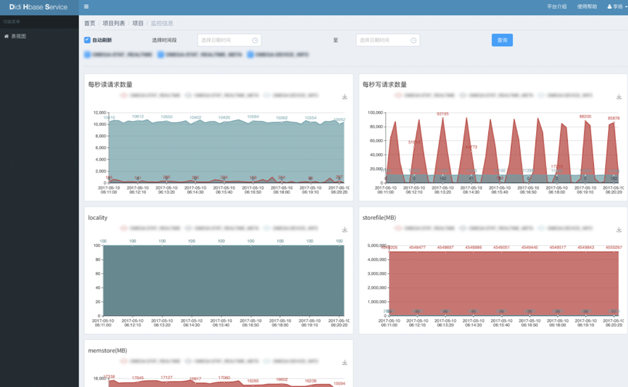Focus the end date-time input field
This screenshot has height=387, width=628.
pyautogui.click(x=388, y=40)
